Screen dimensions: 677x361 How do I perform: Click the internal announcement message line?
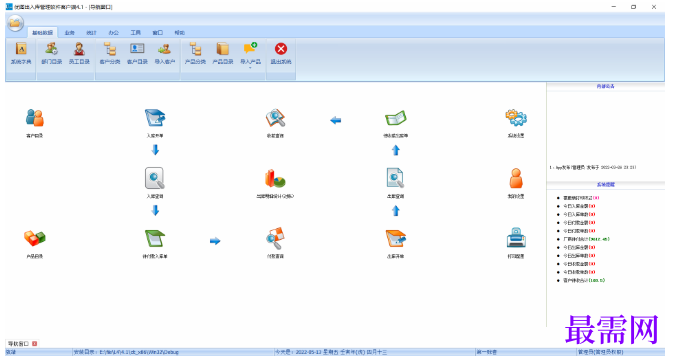tap(592, 168)
